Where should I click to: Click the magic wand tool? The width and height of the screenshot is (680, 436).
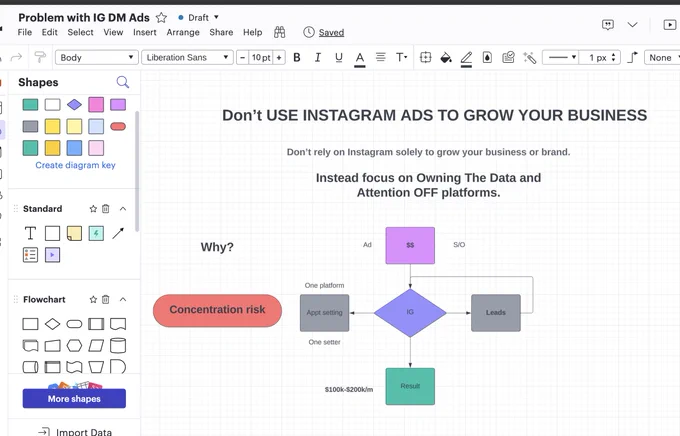click(530, 57)
